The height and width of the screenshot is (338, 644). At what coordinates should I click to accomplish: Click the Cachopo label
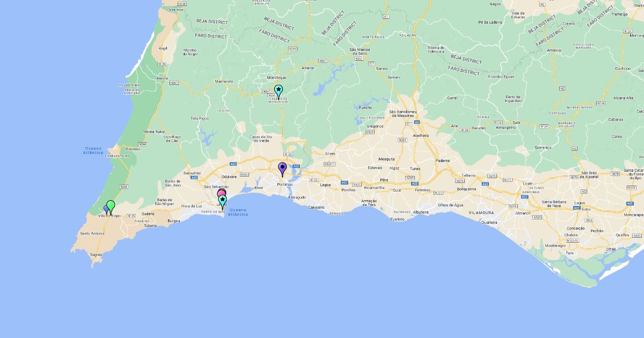click(x=623, y=69)
